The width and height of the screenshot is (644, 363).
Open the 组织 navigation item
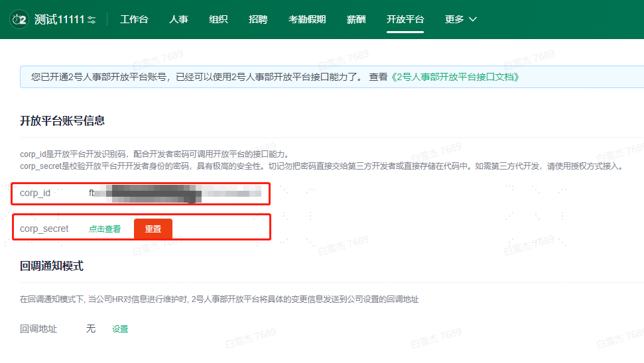pos(218,19)
